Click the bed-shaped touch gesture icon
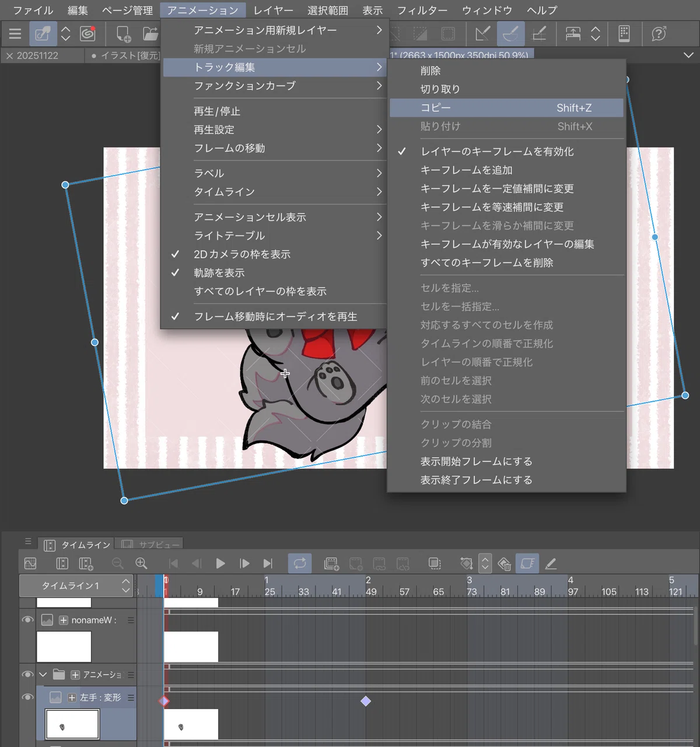 point(573,34)
